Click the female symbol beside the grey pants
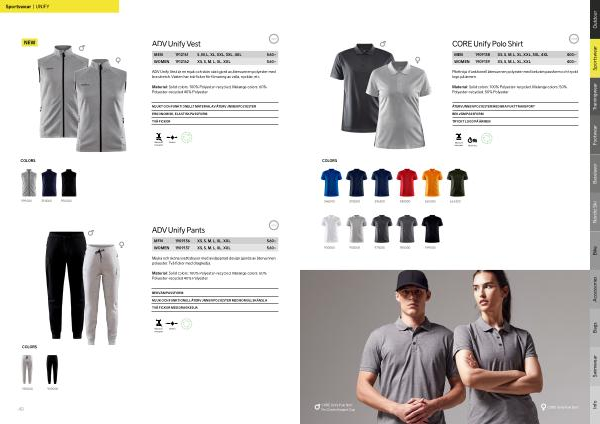This screenshot has height=424, width=600. 122,245
